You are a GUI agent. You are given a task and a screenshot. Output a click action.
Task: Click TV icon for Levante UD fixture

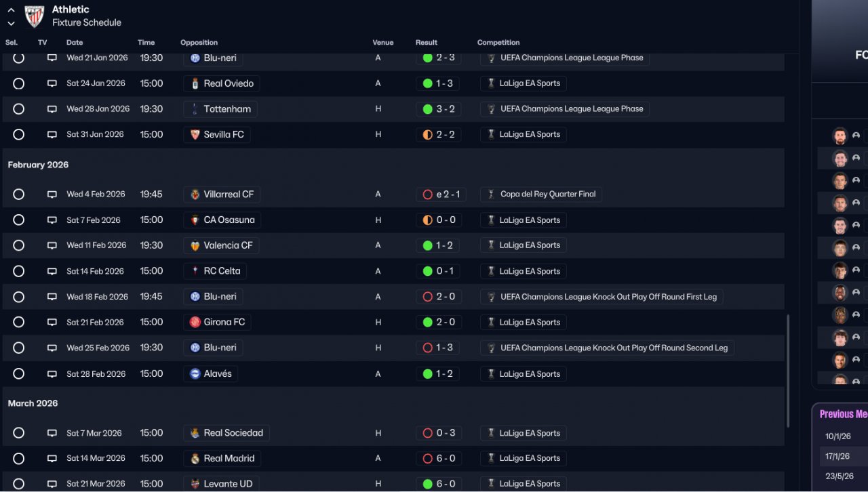pos(52,484)
